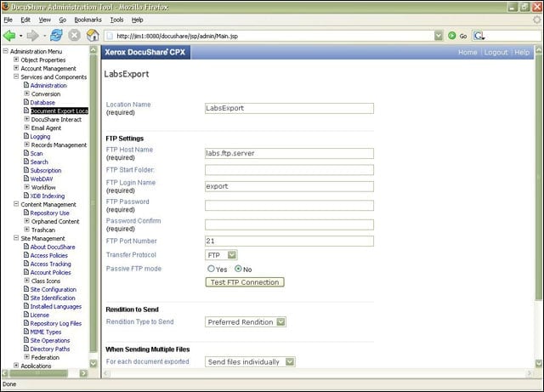This screenshot has width=544, height=392.
Task: Select Yes for Passive FTP mode
Action: 211,269
